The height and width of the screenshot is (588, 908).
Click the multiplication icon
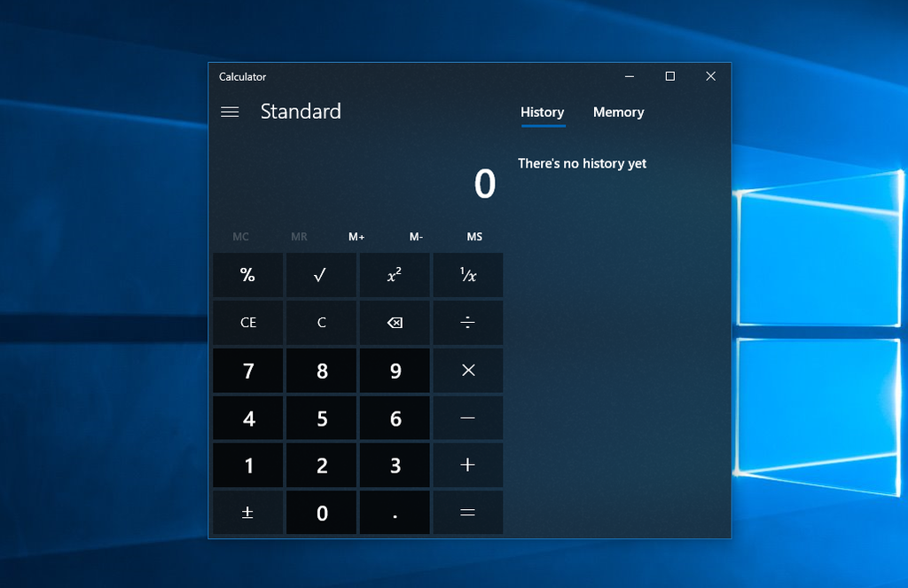click(x=467, y=370)
